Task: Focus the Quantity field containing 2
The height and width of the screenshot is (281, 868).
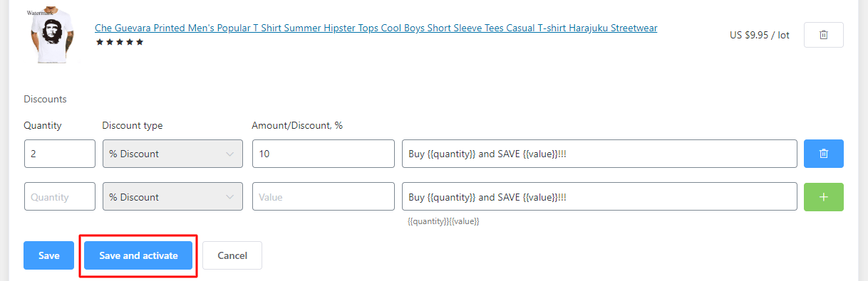Action: 60,154
